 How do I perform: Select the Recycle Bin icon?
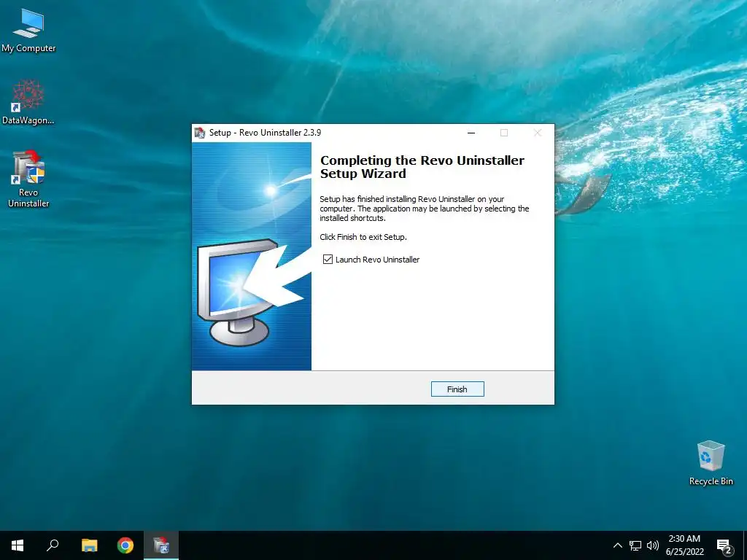(711, 463)
